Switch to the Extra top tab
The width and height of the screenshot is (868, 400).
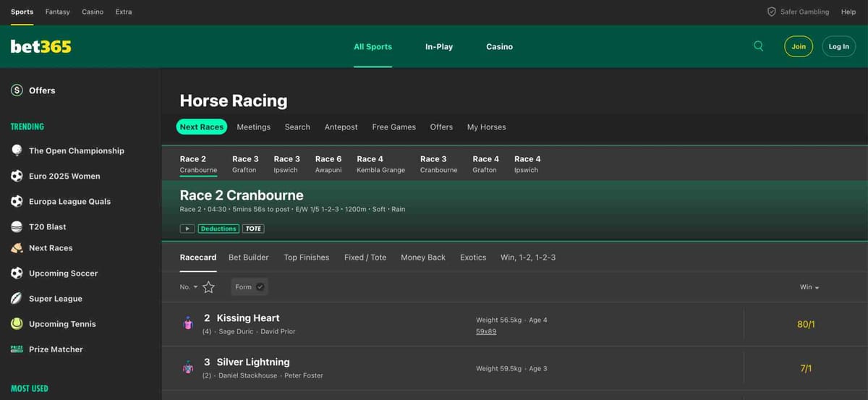point(124,12)
